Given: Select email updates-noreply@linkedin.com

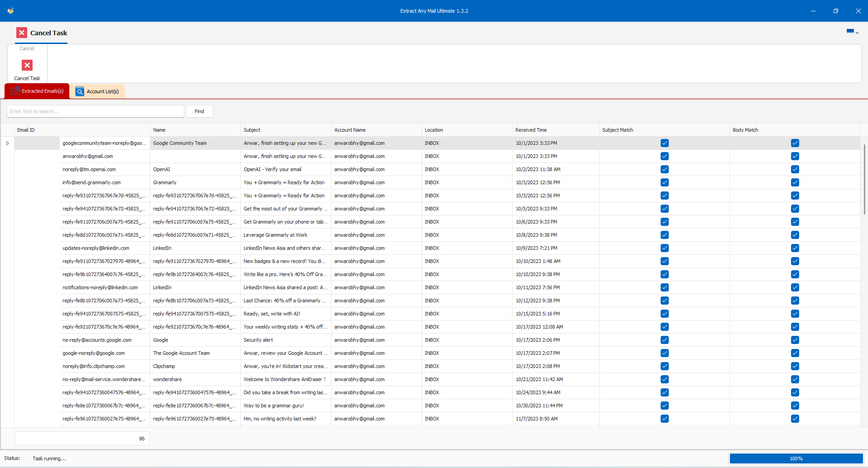Looking at the screenshot, I should [x=96, y=248].
